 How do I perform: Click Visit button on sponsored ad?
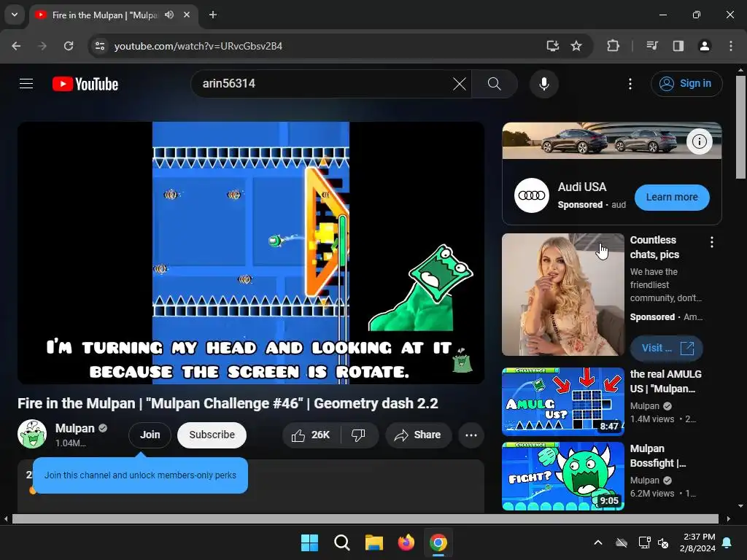(667, 348)
